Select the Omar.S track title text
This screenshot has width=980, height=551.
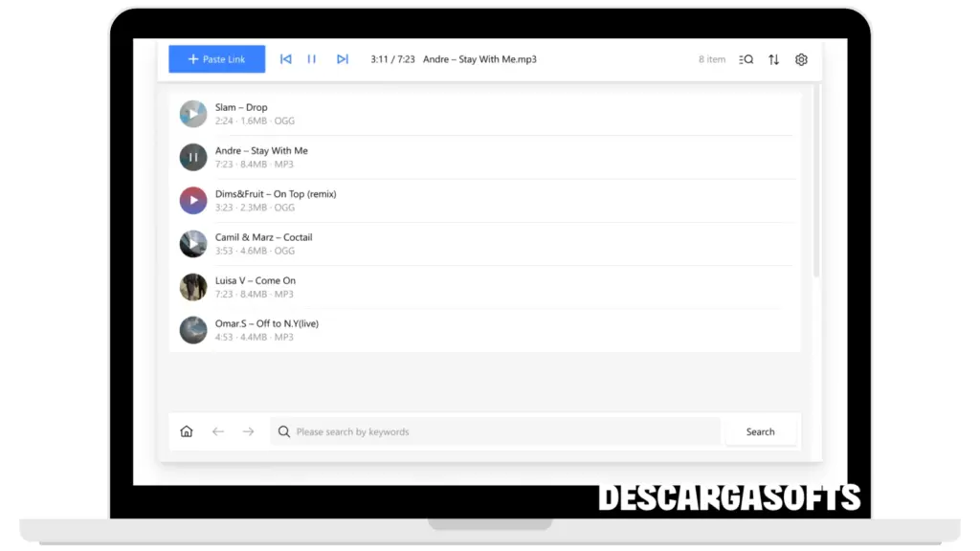[x=266, y=323]
